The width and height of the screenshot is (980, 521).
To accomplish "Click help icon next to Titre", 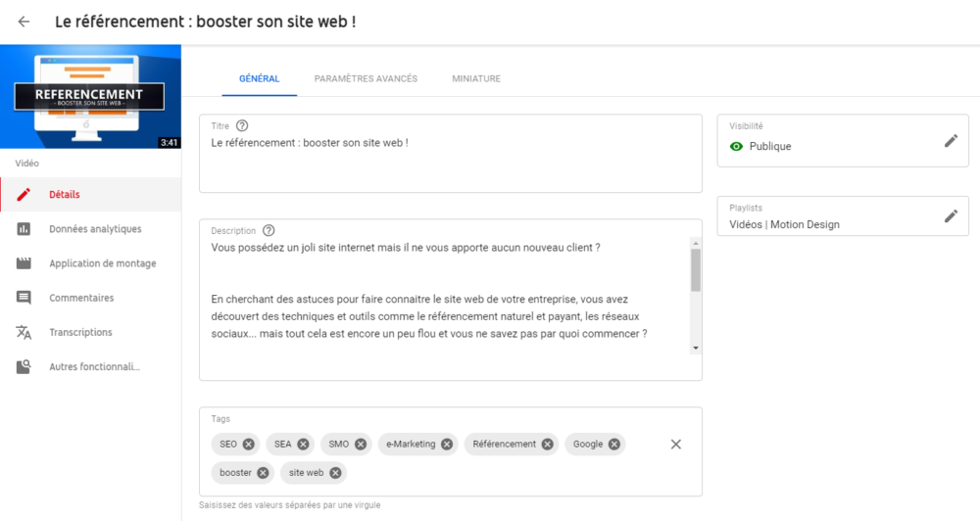I will pos(242,125).
